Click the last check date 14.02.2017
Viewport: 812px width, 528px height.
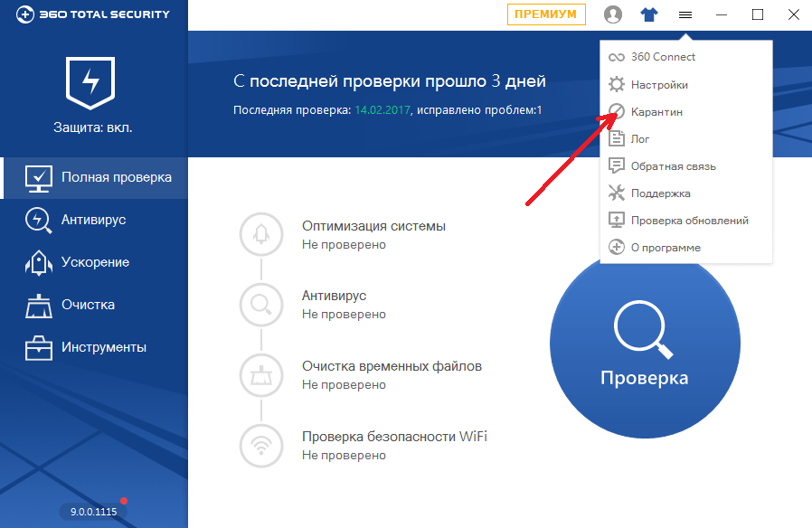click(382, 110)
